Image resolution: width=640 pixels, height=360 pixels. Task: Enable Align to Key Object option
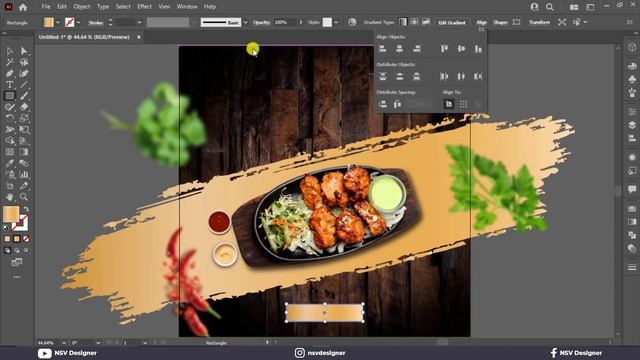[478, 104]
